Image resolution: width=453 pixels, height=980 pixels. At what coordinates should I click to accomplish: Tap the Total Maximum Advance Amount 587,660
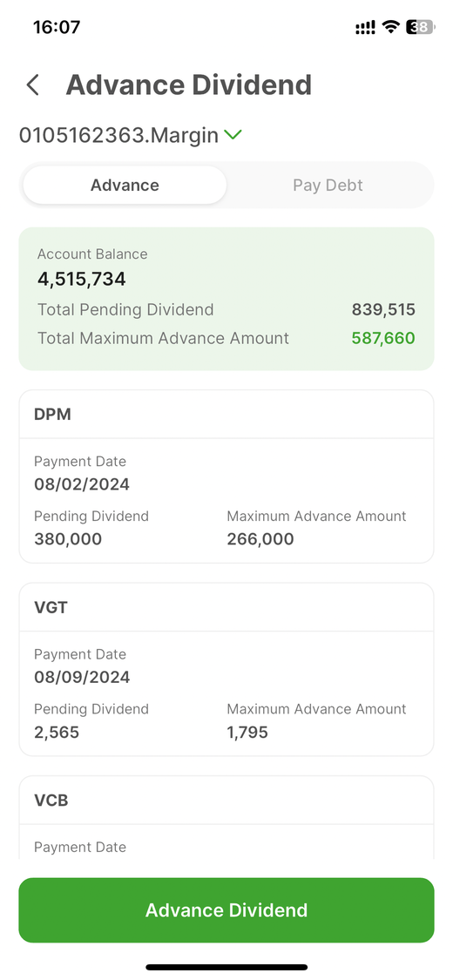pos(383,338)
